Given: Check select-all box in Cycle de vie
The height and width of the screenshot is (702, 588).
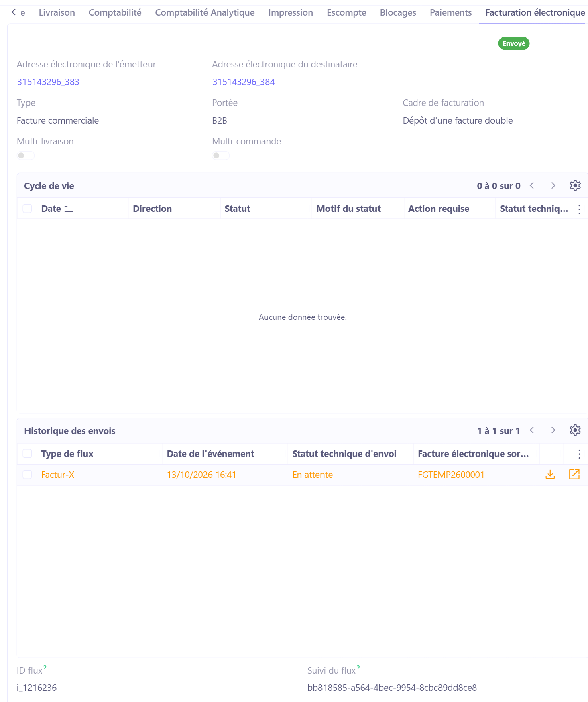Looking at the screenshot, I should click(27, 209).
